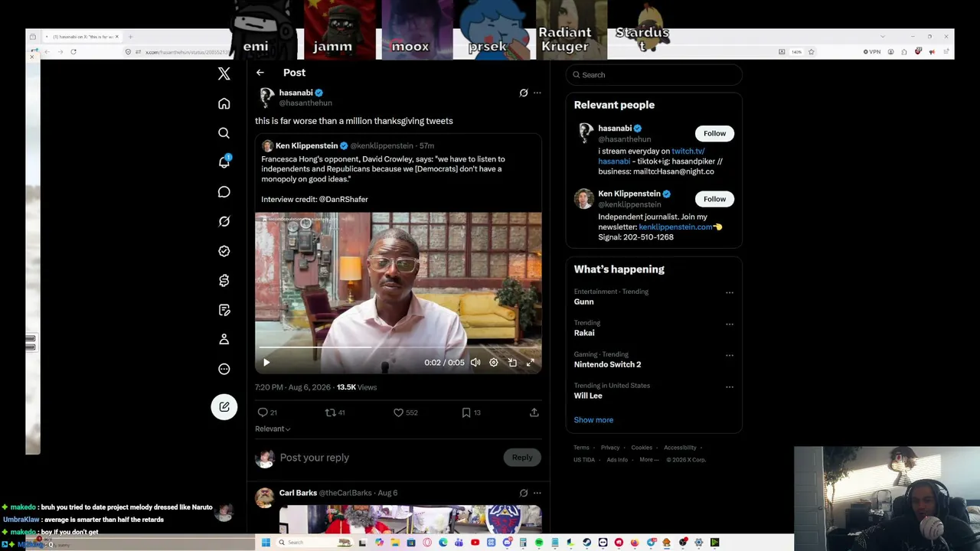
Task: Click the Post your reply field
Action: (314, 458)
